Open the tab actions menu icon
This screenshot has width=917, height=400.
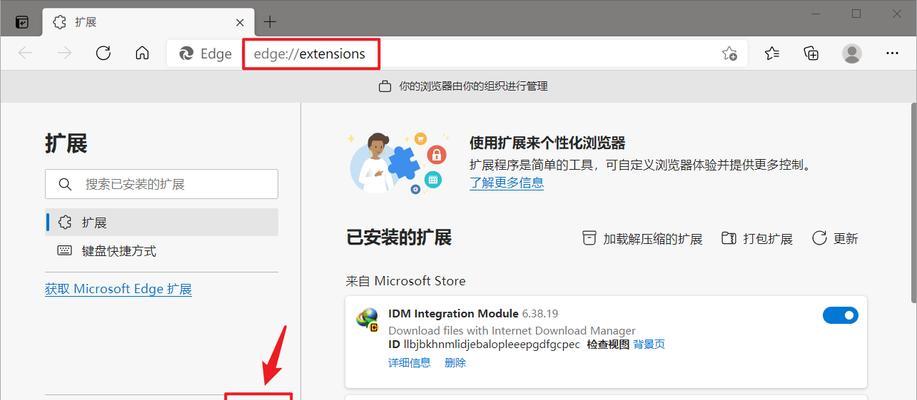pos(22,22)
